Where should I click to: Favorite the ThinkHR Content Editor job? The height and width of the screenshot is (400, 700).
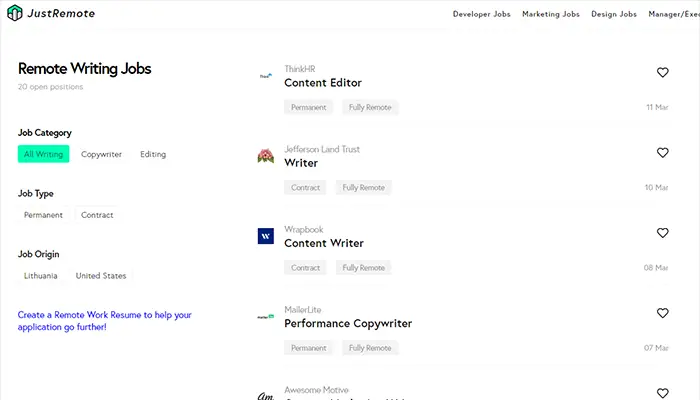coord(662,72)
